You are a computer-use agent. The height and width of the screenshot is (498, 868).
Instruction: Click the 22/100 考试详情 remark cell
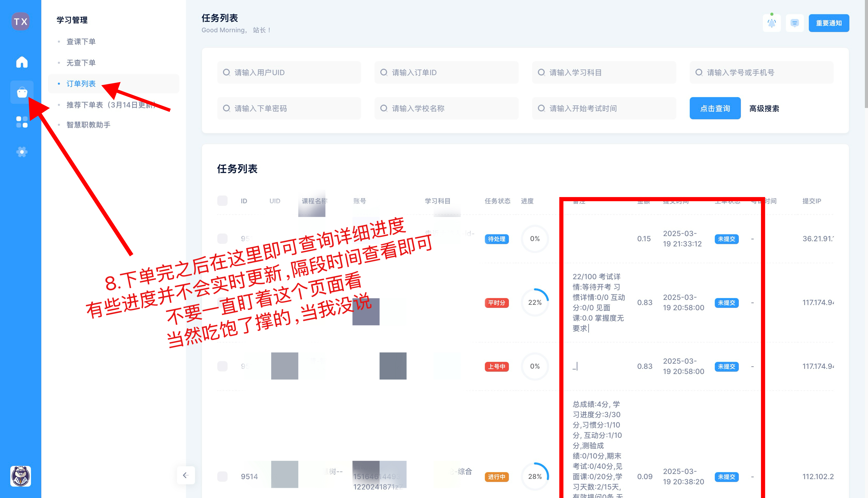click(599, 302)
